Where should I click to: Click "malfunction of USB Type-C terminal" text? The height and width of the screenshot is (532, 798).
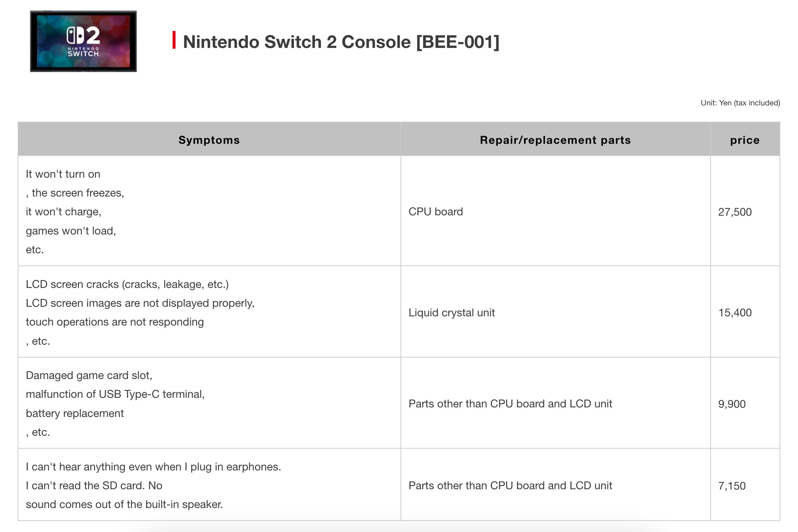tap(115, 394)
